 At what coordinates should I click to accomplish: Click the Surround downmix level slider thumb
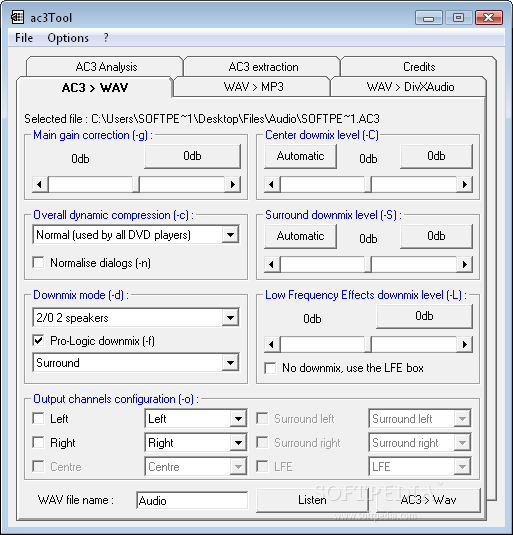click(368, 264)
